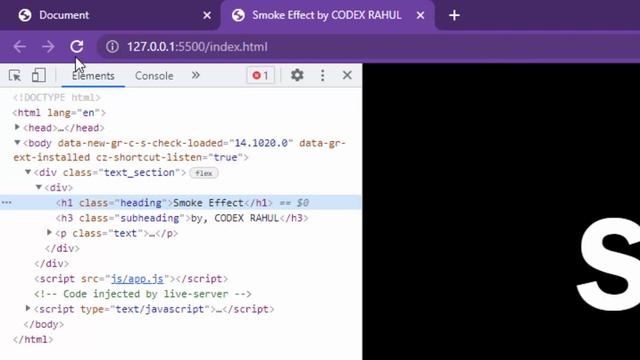Viewport: 640px width, 360px height.
Task: Go back to the previous page
Action: point(20,47)
